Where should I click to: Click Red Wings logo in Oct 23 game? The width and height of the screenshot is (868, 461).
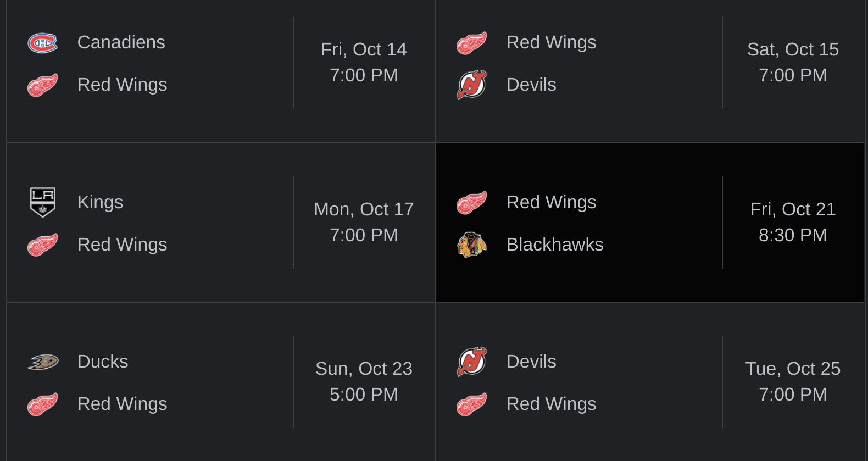click(x=43, y=404)
